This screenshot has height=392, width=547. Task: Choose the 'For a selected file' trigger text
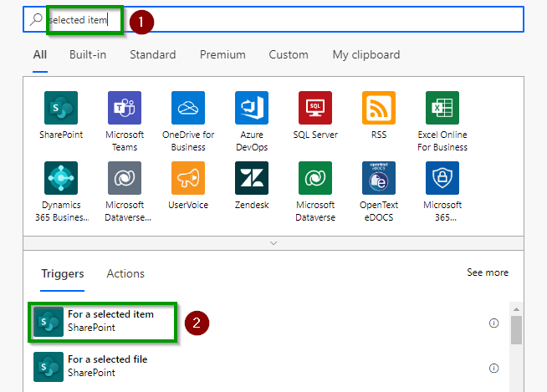click(x=107, y=359)
